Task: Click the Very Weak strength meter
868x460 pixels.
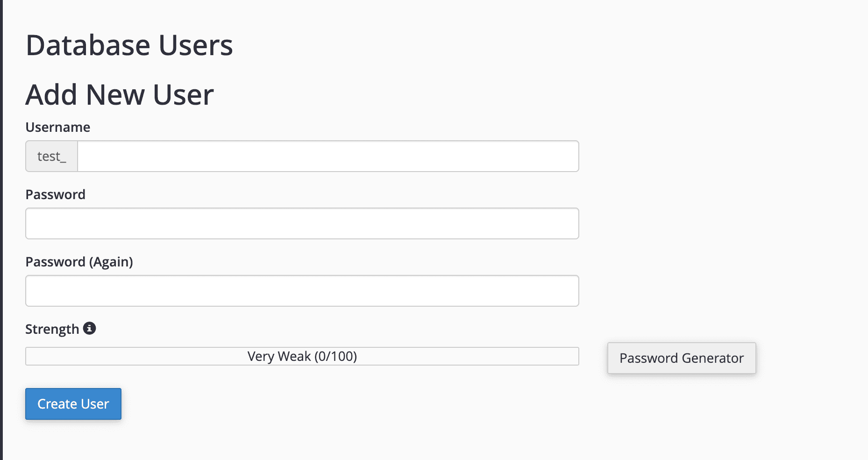Action: coord(302,356)
